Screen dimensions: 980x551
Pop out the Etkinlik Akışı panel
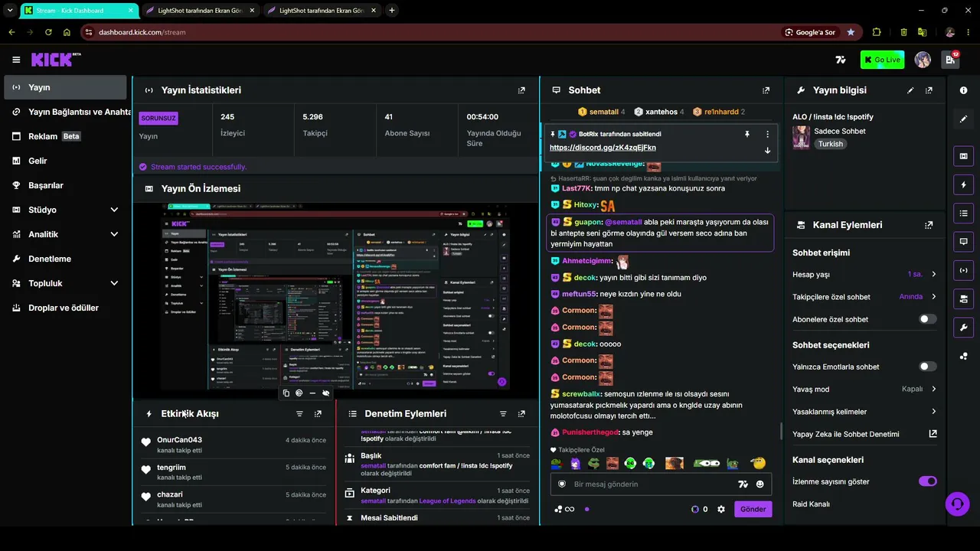tap(318, 413)
